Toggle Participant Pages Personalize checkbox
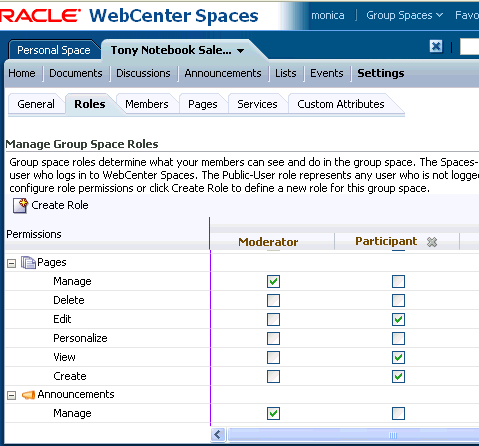The width and height of the screenshot is (479, 446). click(x=398, y=338)
